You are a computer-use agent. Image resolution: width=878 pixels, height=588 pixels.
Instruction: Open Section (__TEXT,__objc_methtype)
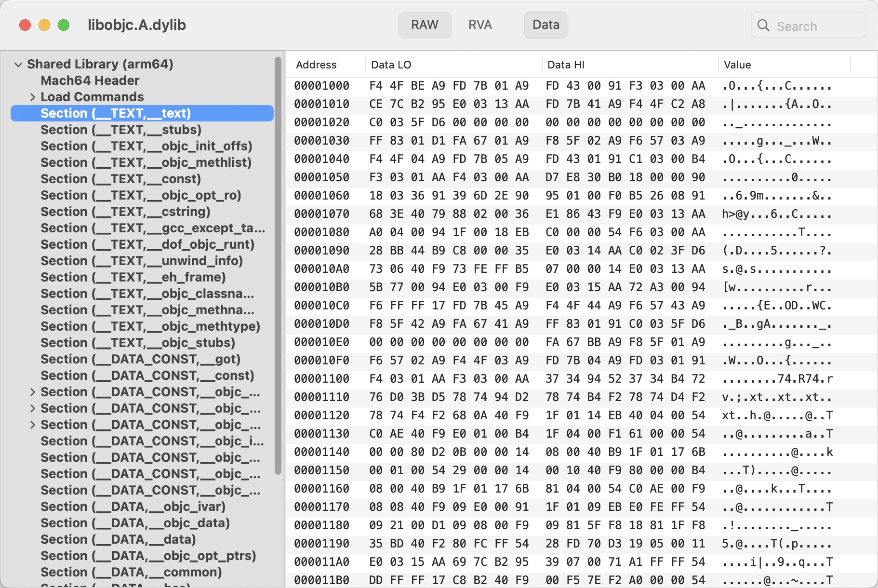(x=150, y=326)
